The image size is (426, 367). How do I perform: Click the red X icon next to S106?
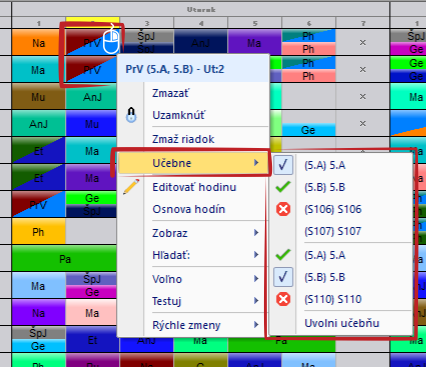283,209
